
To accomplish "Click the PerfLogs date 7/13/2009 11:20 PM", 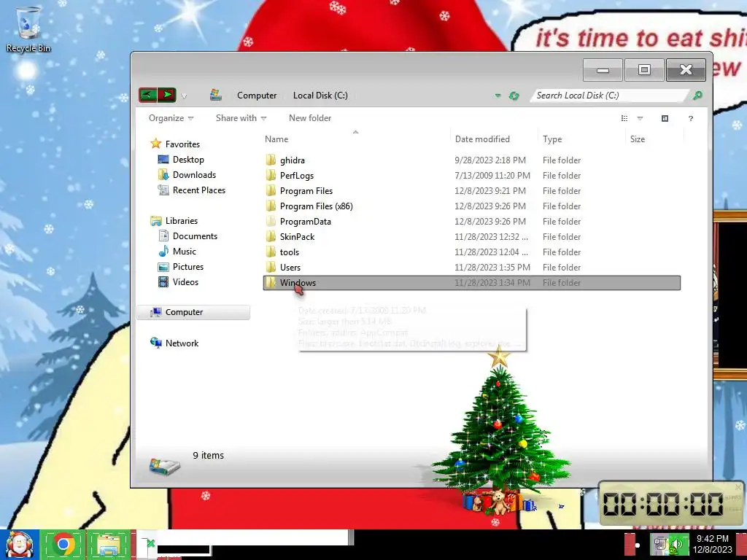I will point(492,176).
